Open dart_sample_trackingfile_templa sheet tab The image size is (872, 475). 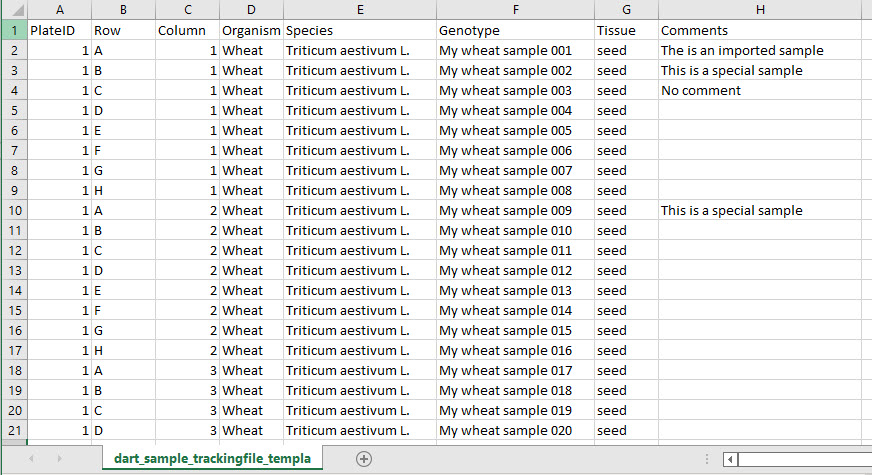pyautogui.click(x=212, y=459)
